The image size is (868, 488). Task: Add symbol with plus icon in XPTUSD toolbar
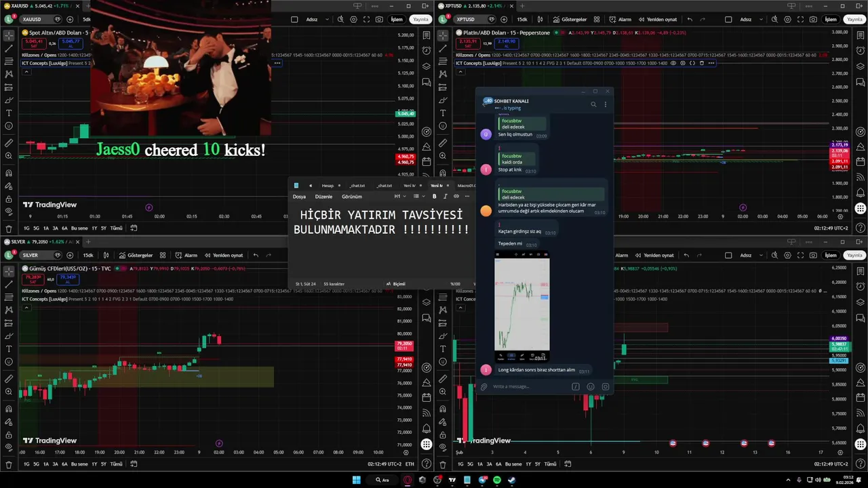point(504,20)
